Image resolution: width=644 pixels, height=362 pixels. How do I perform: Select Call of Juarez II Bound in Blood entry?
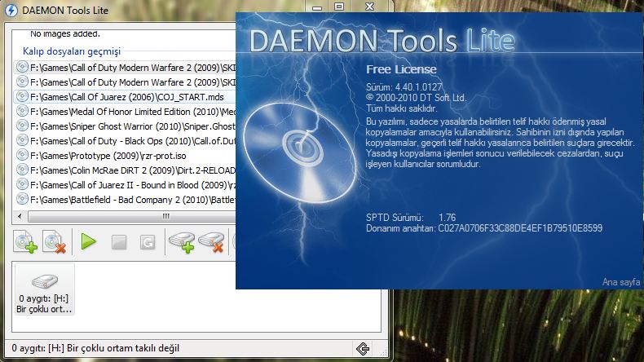pos(126,185)
